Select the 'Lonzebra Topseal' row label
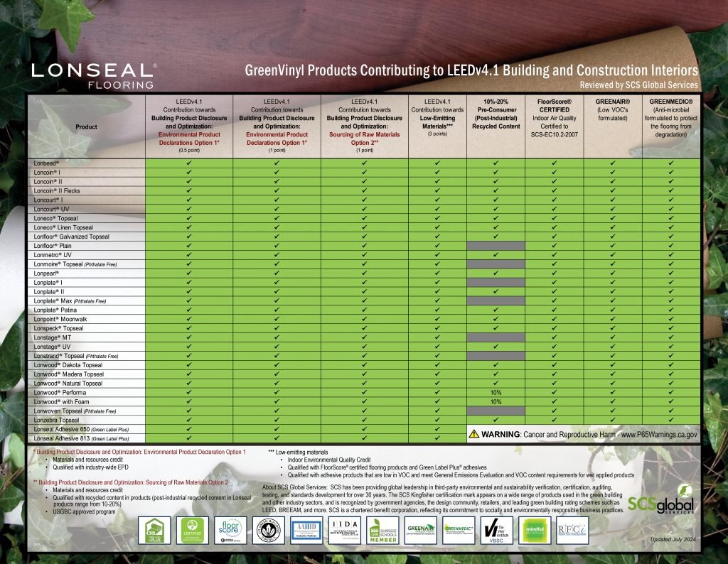Image resolution: width=728 pixels, height=564 pixels. tap(56, 421)
